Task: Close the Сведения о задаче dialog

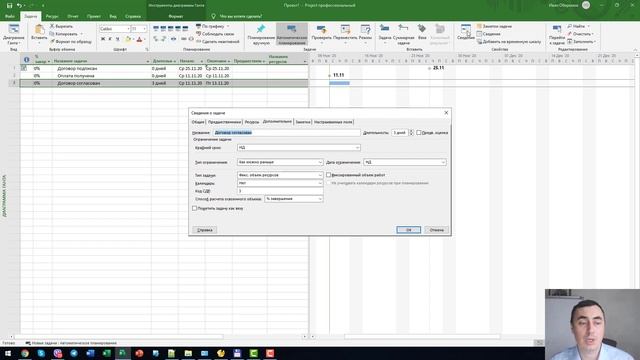Action: [x=446, y=113]
